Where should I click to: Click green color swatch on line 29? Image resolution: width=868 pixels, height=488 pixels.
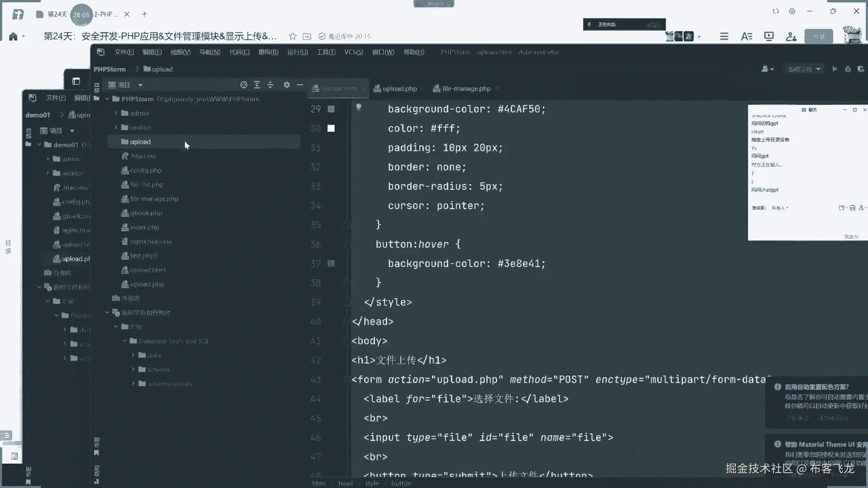click(x=331, y=109)
